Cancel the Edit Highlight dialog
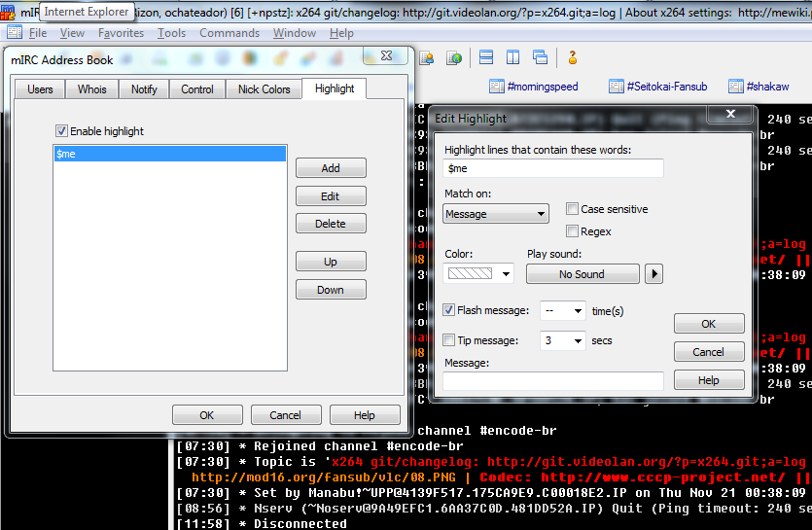The width and height of the screenshot is (812, 530). coord(708,352)
